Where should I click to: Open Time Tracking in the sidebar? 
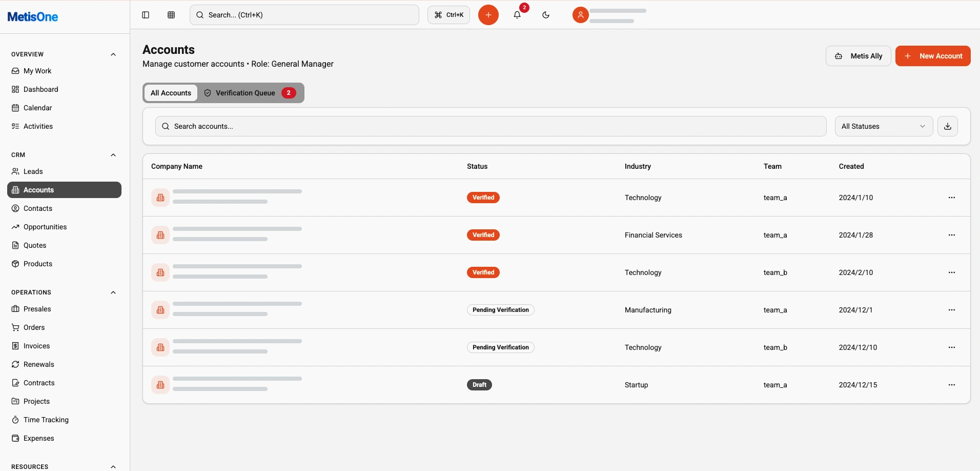click(x=64, y=420)
